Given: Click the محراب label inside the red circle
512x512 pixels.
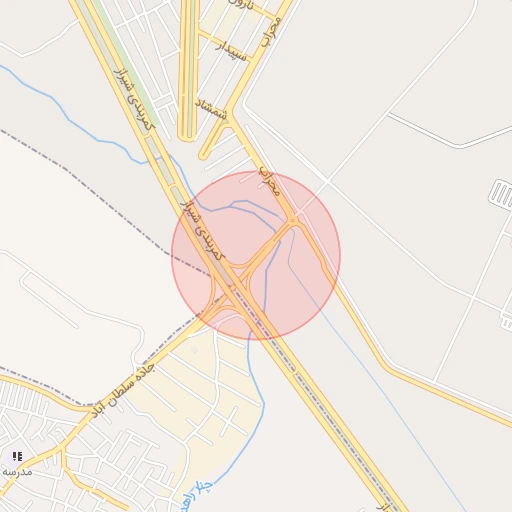Looking at the screenshot, I should (270, 181).
